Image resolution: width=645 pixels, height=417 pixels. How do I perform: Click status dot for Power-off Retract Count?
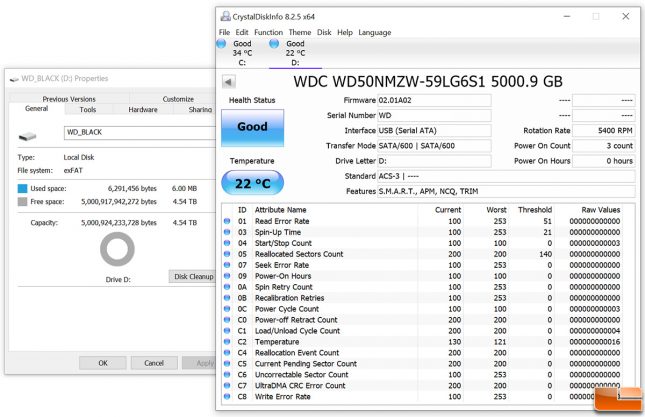click(227, 320)
